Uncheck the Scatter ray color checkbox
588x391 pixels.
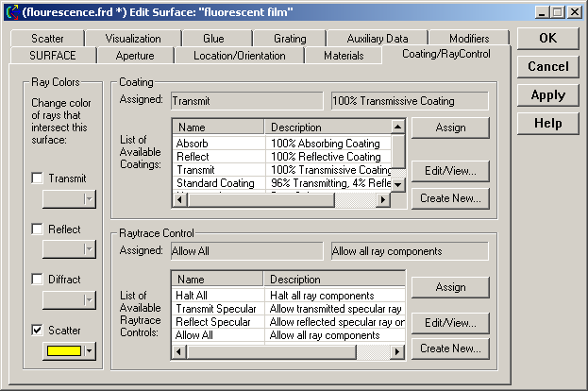click(38, 331)
